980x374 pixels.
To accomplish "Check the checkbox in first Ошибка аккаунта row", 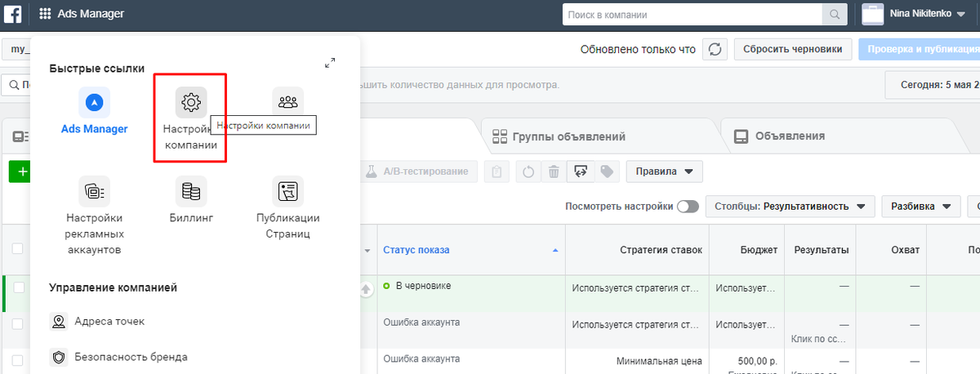I will [19, 323].
